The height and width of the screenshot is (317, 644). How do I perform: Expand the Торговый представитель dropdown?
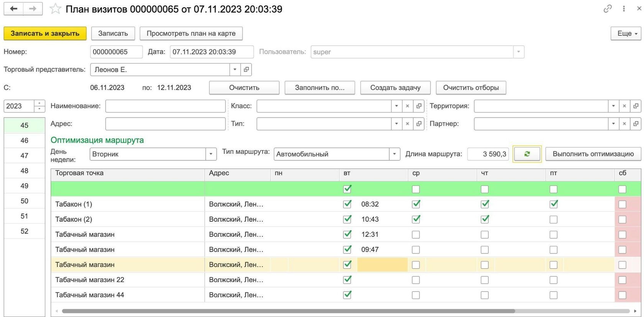(235, 69)
